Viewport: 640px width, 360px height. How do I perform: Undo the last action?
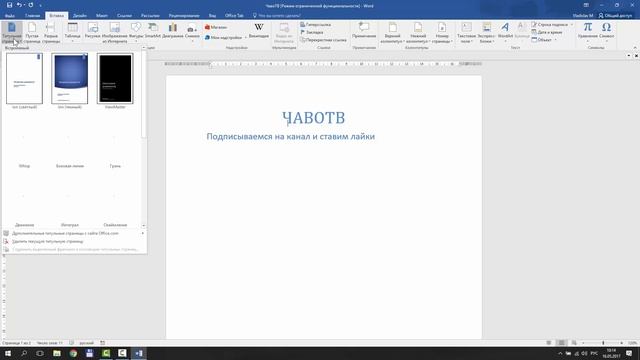19,5
